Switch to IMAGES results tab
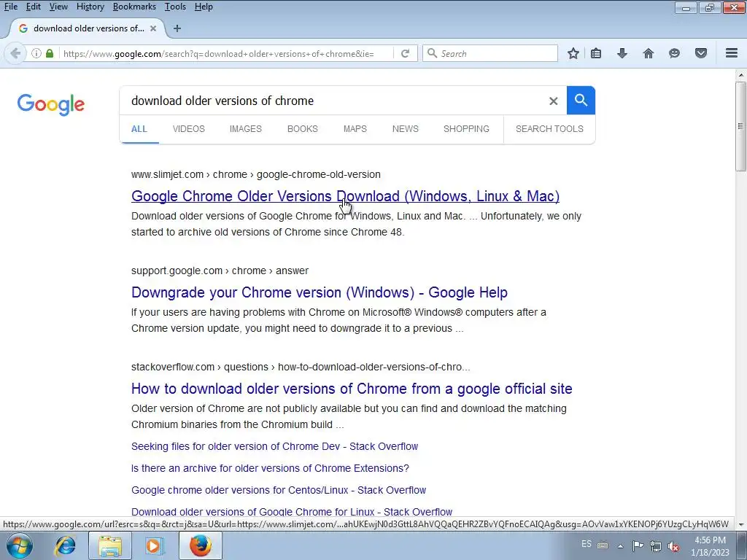Image resolution: width=747 pixels, height=560 pixels. 246,129
